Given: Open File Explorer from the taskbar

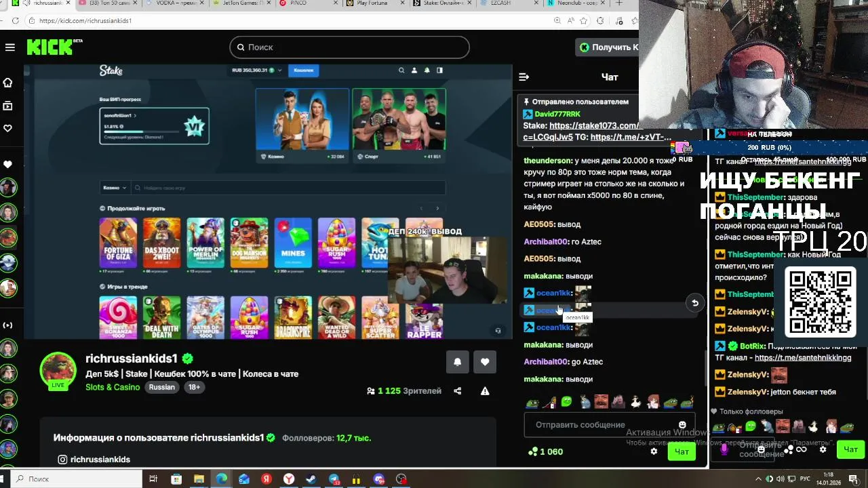Looking at the screenshot, I should pos(199,479).
